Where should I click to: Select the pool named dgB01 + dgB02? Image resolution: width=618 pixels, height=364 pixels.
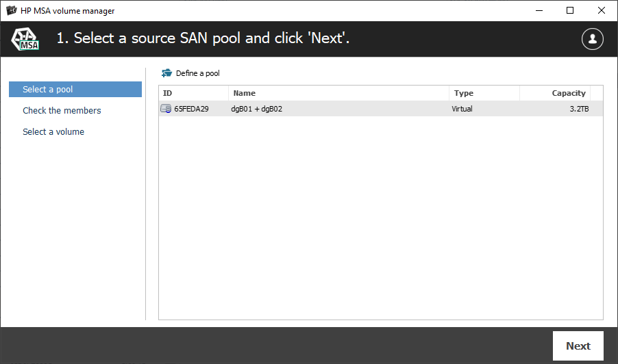257,109
